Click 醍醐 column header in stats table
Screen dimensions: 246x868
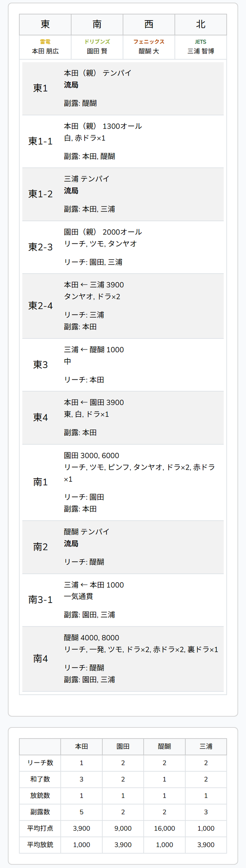(x=165, y=746)
